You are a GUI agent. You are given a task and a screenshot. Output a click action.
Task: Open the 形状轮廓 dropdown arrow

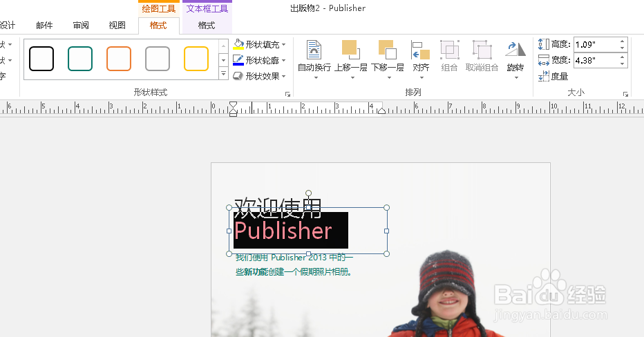(x=284, y=60)
